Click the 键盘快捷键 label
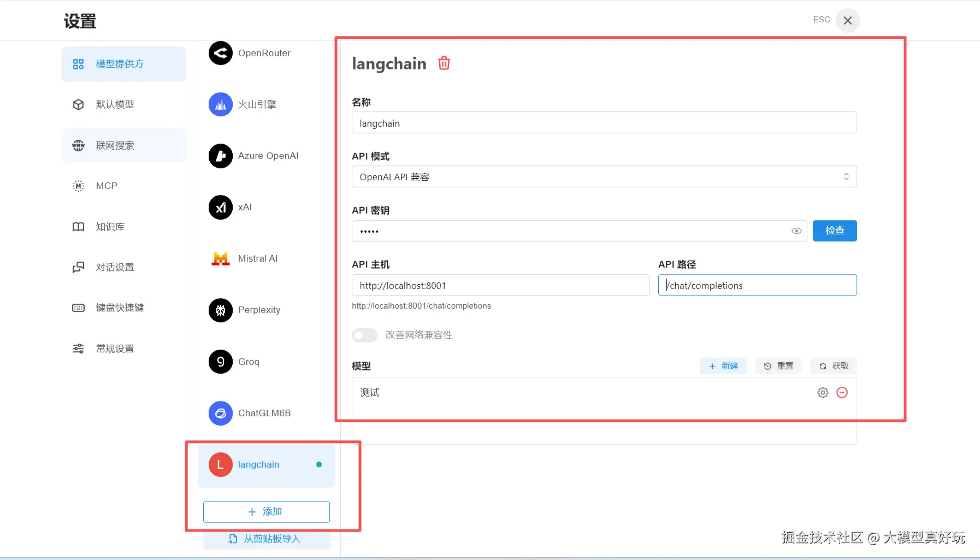This screenshot has width=980, height=560. [120, 308]
